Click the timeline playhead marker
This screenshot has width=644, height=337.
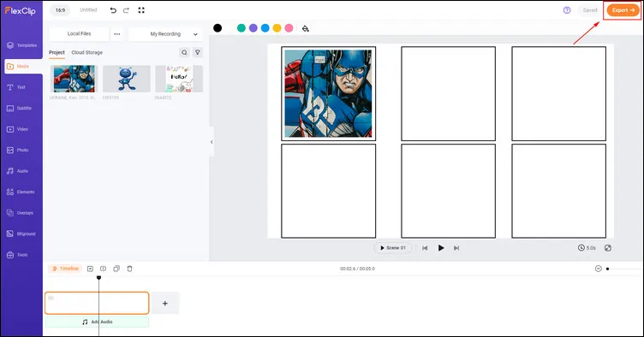point(98,277)
